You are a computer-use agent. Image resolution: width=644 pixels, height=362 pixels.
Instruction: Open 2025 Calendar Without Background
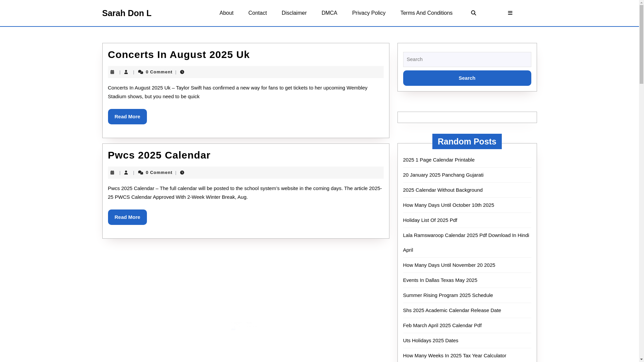[x=443, y=190]
